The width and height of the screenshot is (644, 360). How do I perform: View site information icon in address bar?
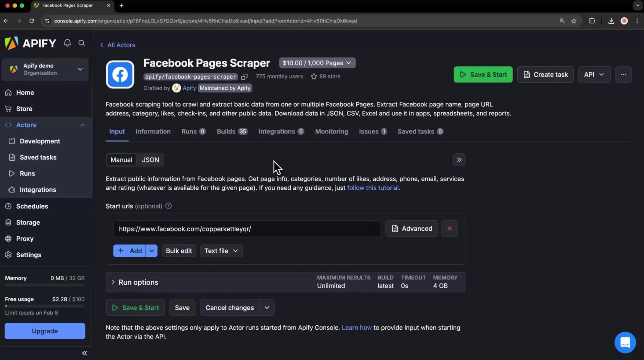tap(47, 21)
